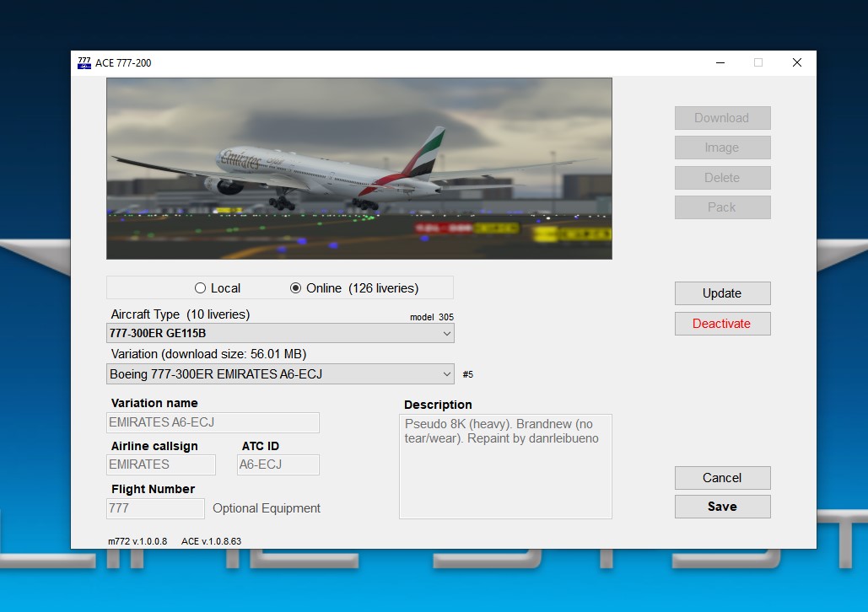Click the Image button

722,148
